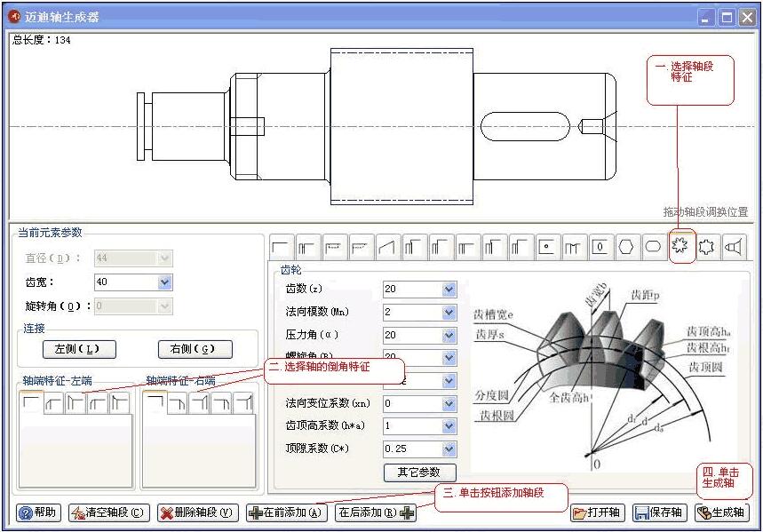
Task: Maximize the 迈迪轴生成器 window
Action: click(727, 18)
